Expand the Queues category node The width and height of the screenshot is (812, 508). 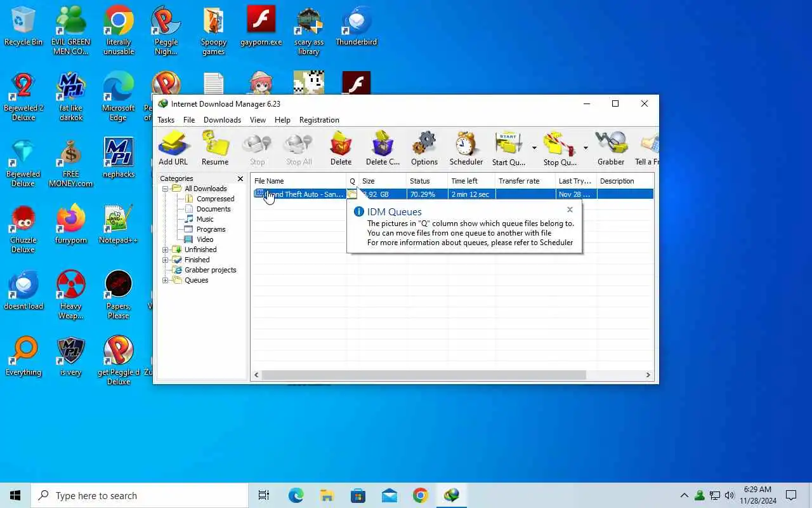coord(166,280)
